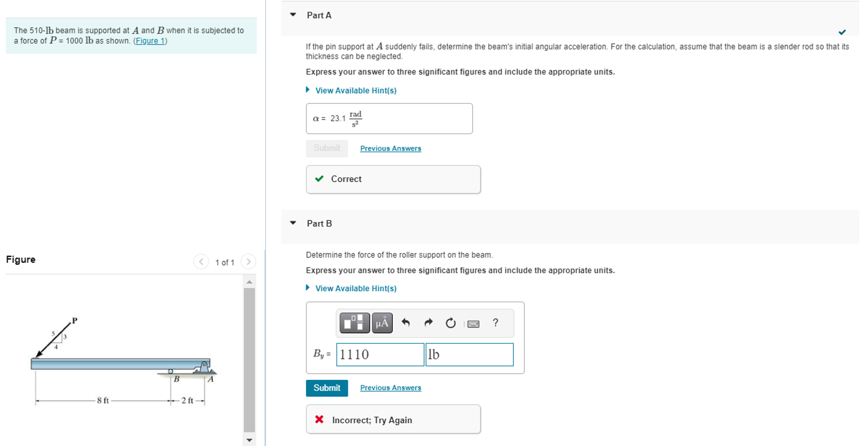Select the μÅ units insertion icon
Image resolution: width=868 pixels, height=446 pixels.
382,323
